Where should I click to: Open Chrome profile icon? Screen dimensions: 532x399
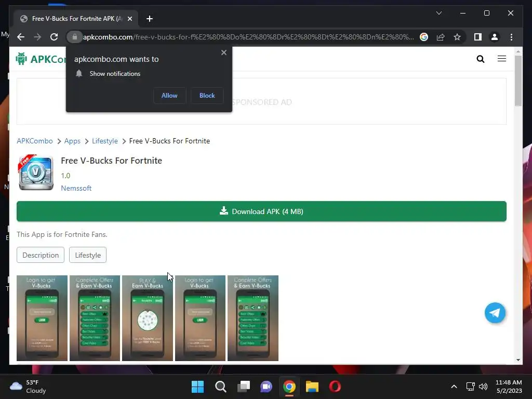(x=495, y=37)
